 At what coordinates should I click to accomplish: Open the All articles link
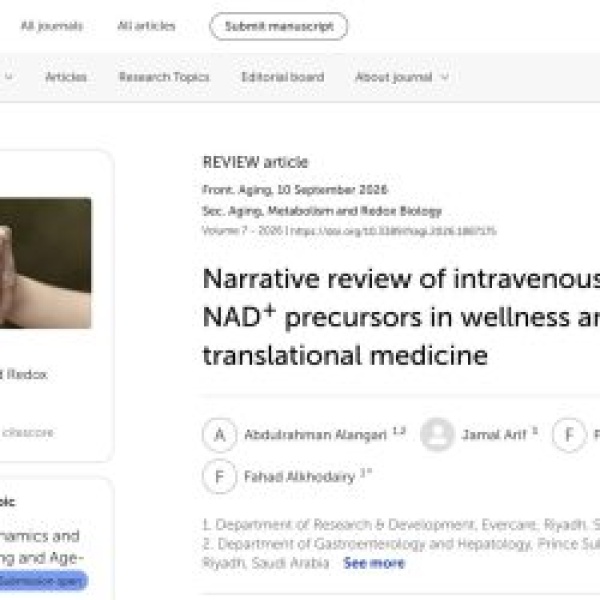point(146,26)
